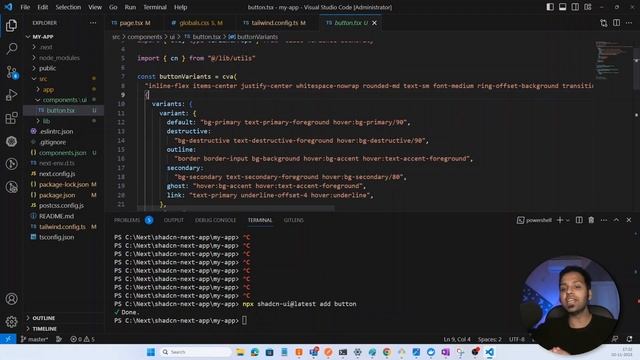The width and height of the screenshot is (640, 360).
Task: Collapse the src folder
Action: (43, 78)
